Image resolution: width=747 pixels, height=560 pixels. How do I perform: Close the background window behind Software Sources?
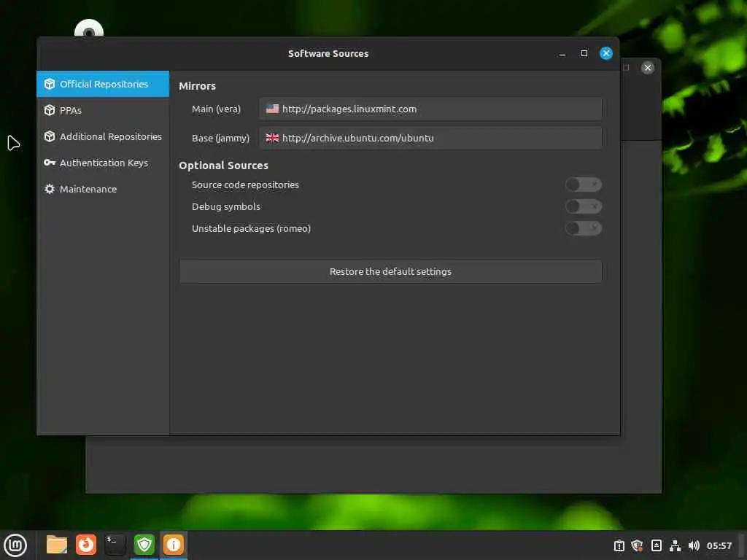(x=648, y=68)
